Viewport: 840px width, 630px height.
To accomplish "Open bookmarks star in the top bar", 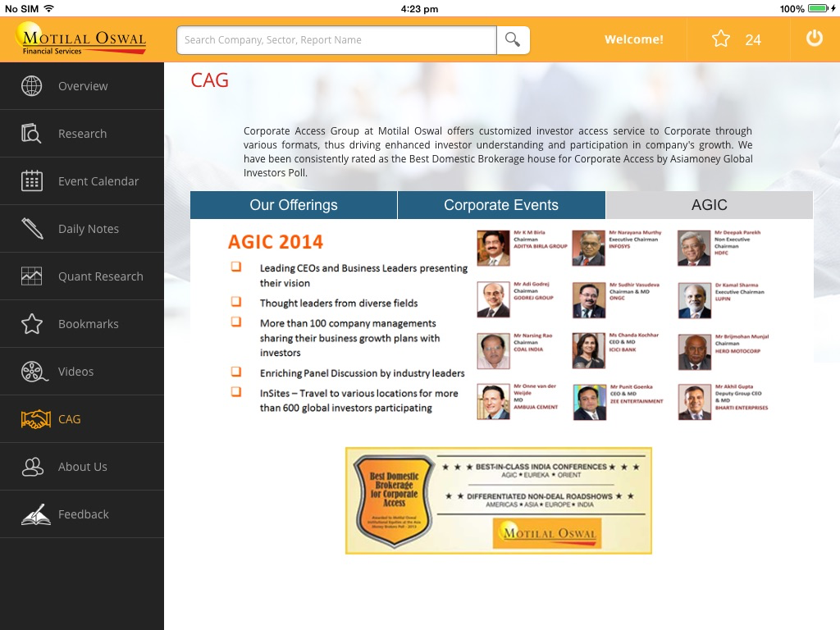I will click(x=720, y=39).
